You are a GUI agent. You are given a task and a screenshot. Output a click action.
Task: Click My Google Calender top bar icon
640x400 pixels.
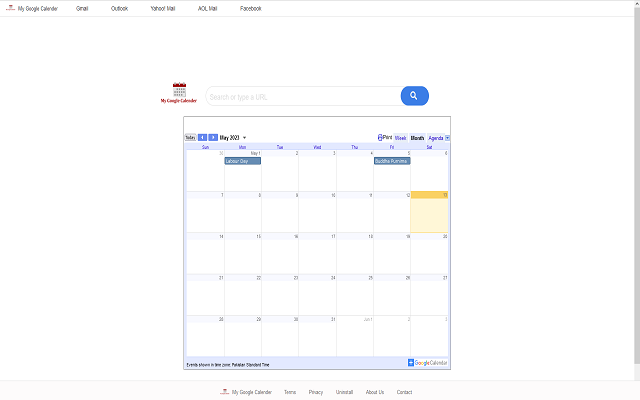[x=10, y=8]
